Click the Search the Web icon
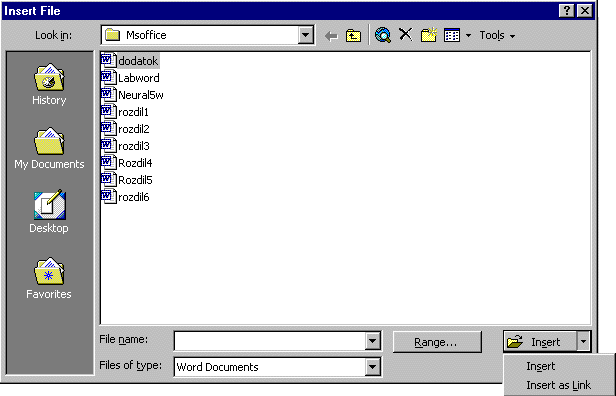Screen dimensions: 616x396 point(383,35)
